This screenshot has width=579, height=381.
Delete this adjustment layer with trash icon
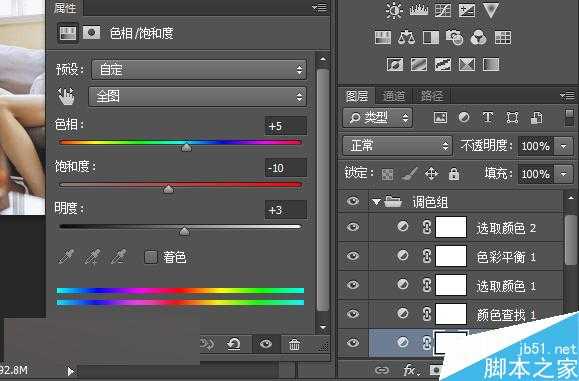pyautogui.click(x=294, y=344)
